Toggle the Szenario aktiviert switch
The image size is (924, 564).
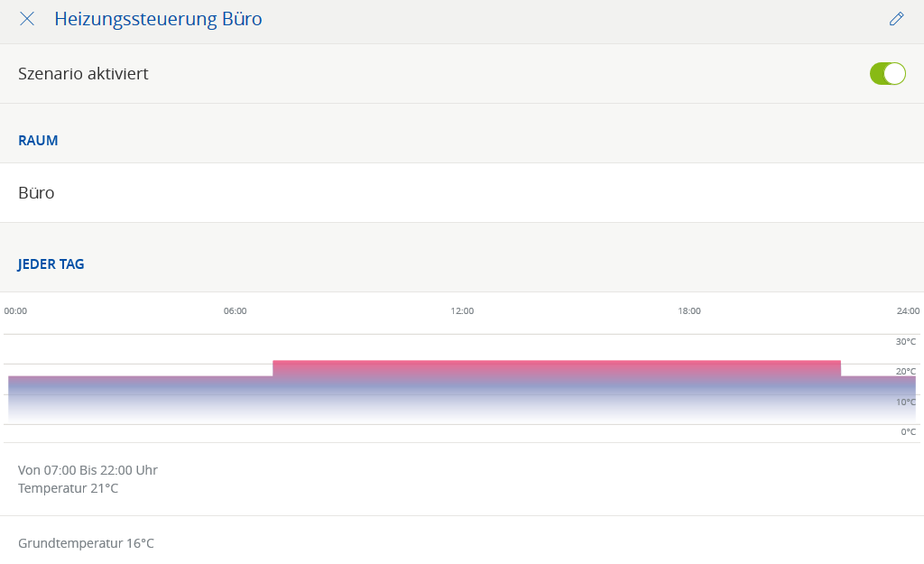[887, 74]
